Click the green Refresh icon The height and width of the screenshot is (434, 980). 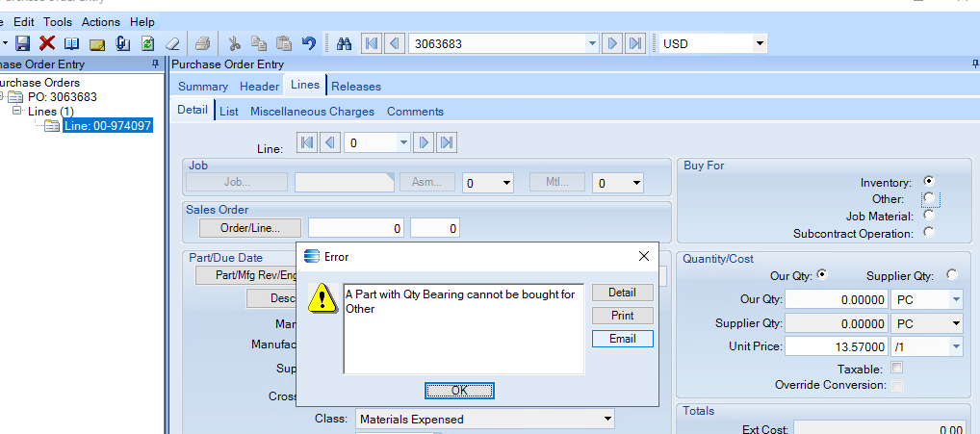(147, 43)
